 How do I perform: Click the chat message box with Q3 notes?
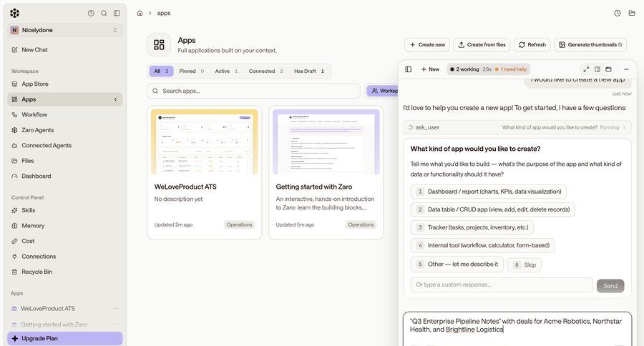point(517,328)
